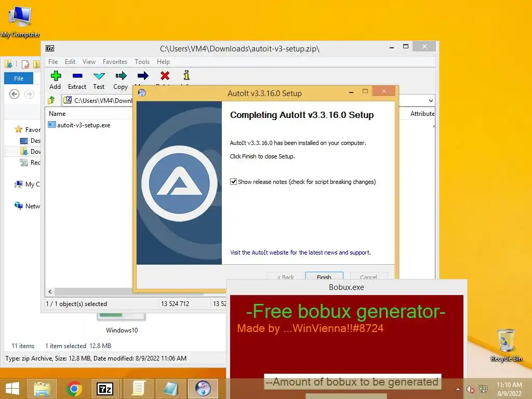Screen dimensions: 532x399
Task: Click Finish in AutoIt setup
Action: 324,276
